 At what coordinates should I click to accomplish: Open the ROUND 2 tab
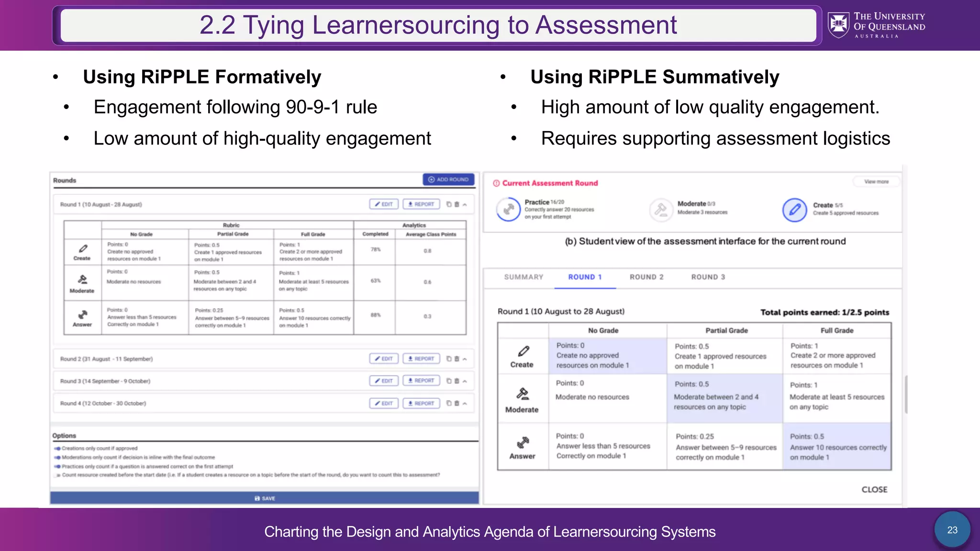pyautogui.click(x=646, y=277)
